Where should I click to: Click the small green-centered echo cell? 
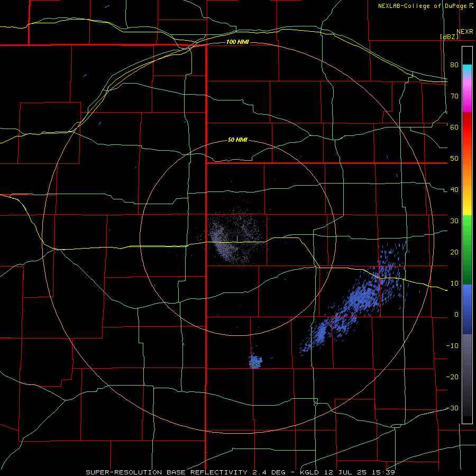click(255, 362)
